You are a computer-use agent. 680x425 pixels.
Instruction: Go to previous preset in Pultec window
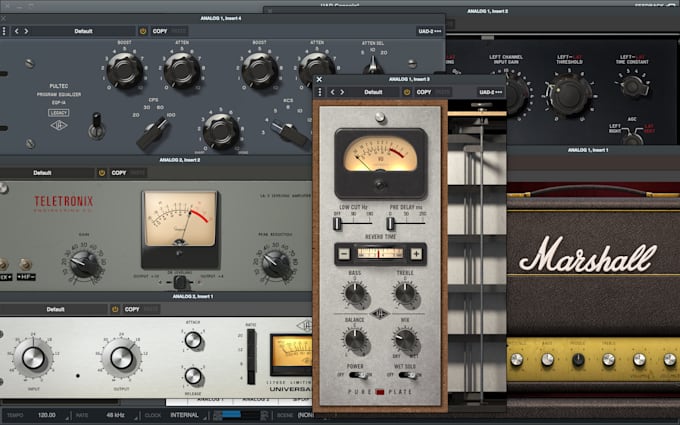tap(16, 31)
